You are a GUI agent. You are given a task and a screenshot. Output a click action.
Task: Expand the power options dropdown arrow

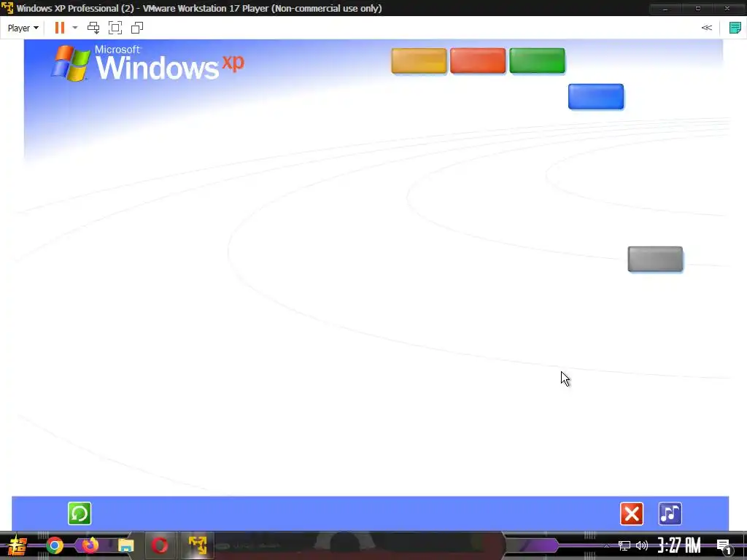pyautogui.click(x=75, y=28)
